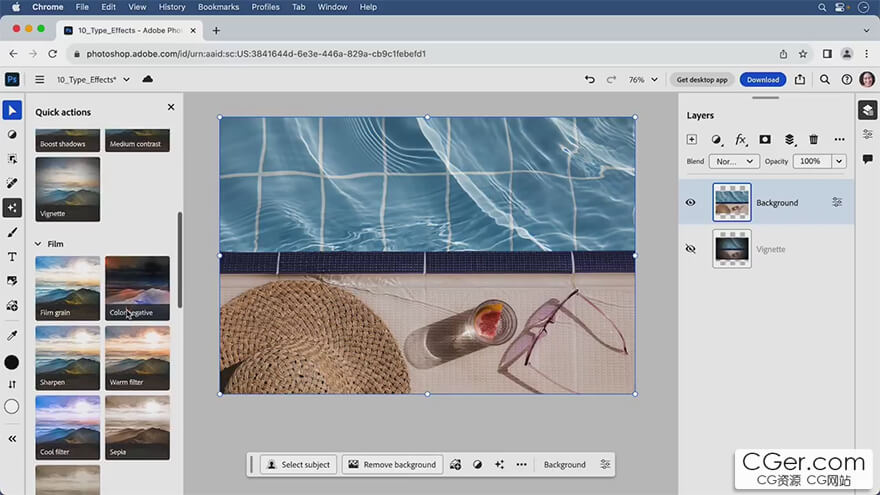Image resolution: width=880 pixels, height=495 pixels.
Task: Add an adjustment layer in Layers panel
Action: tap(716, 140)
